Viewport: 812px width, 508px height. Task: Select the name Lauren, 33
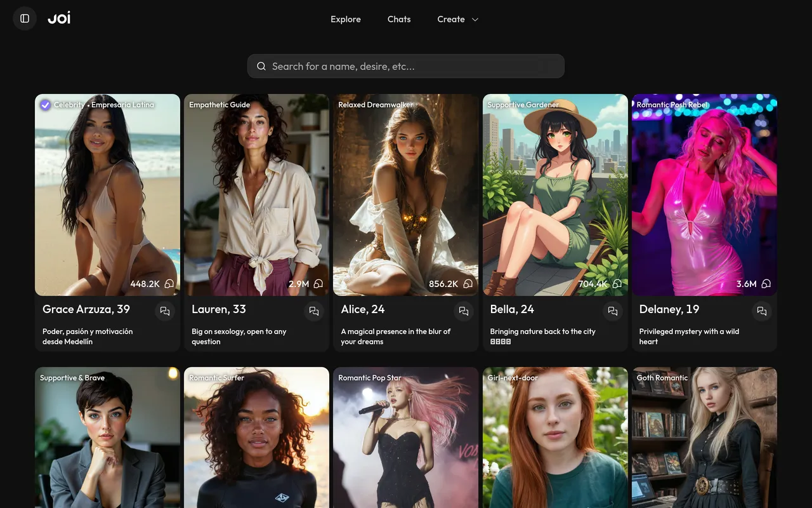219,309
